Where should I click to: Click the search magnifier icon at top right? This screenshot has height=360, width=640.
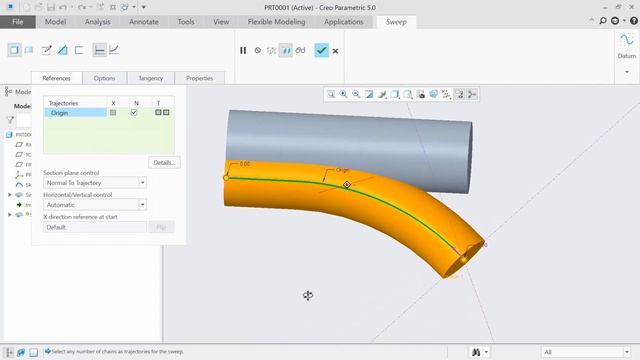click(602, 21)
